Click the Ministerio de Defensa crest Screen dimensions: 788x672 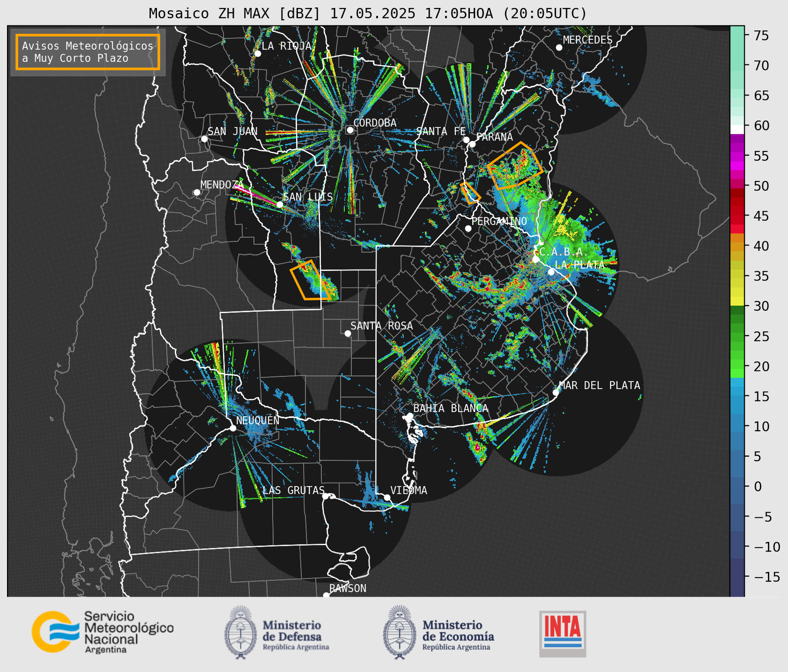(241, 632)
